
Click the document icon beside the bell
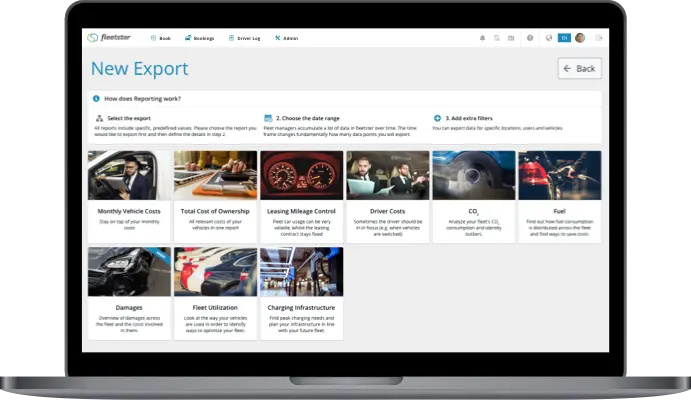pos(497,38)
